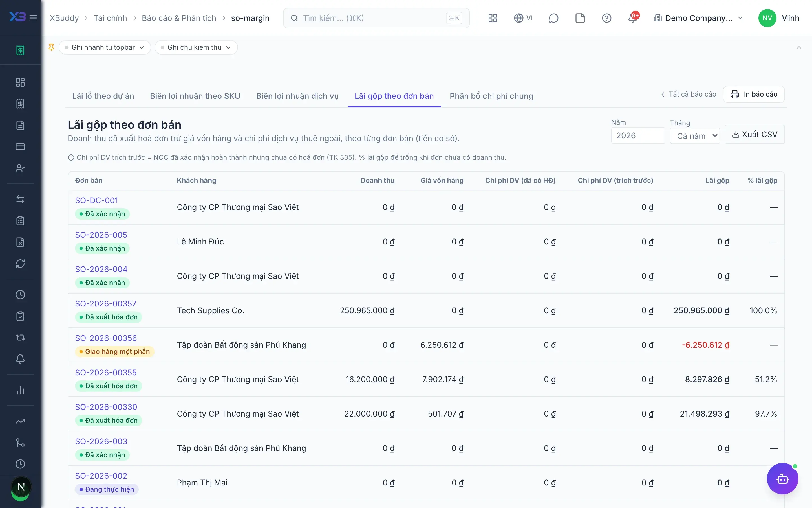The image size is (812, 508).
Task: Go back to Tất cả báo cáo
Action: (x=689, y=94)
